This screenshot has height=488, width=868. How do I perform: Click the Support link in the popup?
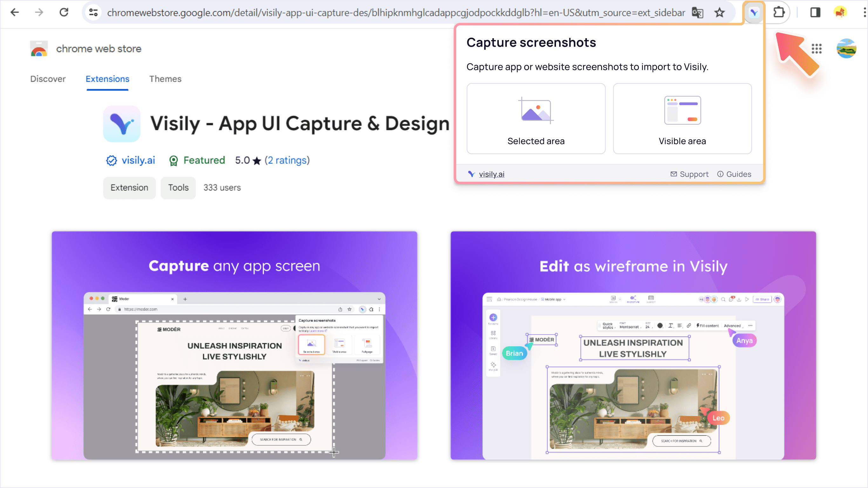pyautogui.click(x=689, y=174)
